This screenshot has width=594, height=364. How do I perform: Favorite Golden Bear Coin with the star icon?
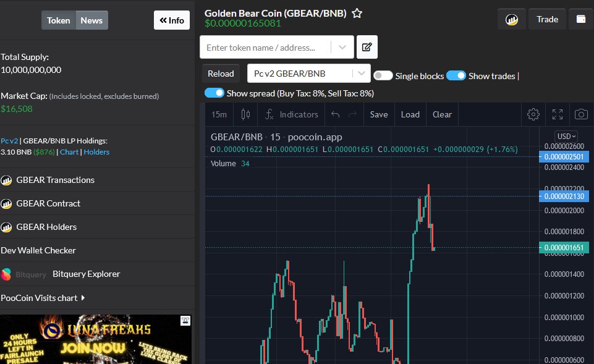(357, 14)
